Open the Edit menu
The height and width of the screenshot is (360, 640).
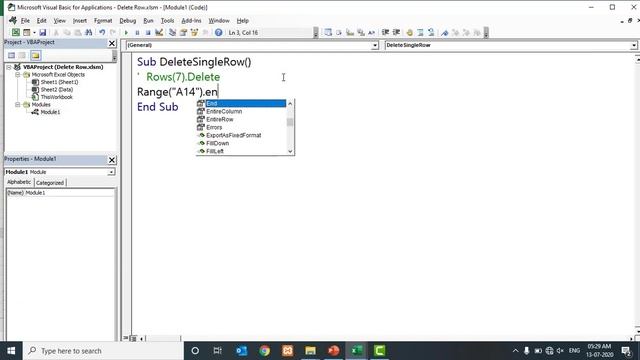tap(42, 20)
